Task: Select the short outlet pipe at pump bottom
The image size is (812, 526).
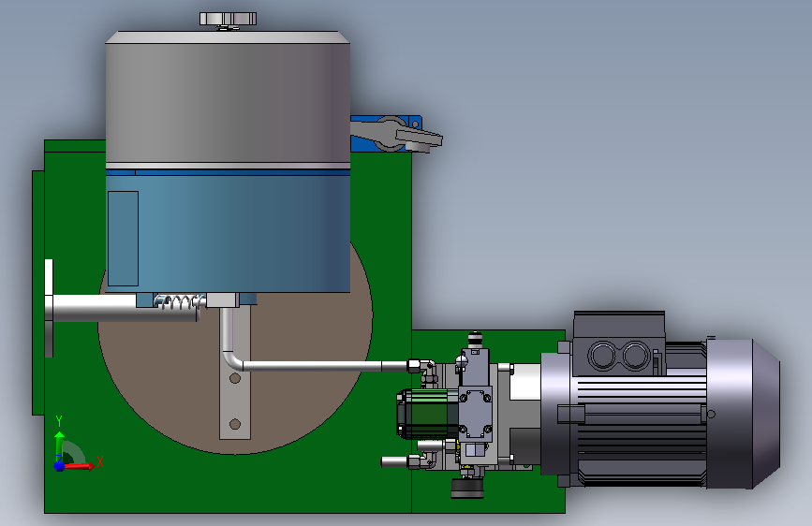Action: coord(396,461)
